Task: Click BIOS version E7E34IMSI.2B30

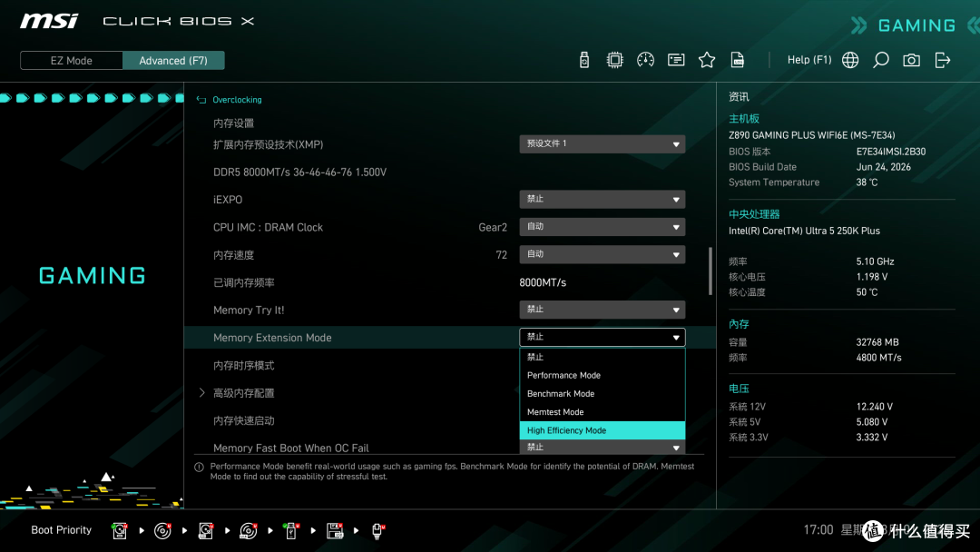Action: (891, 152)
